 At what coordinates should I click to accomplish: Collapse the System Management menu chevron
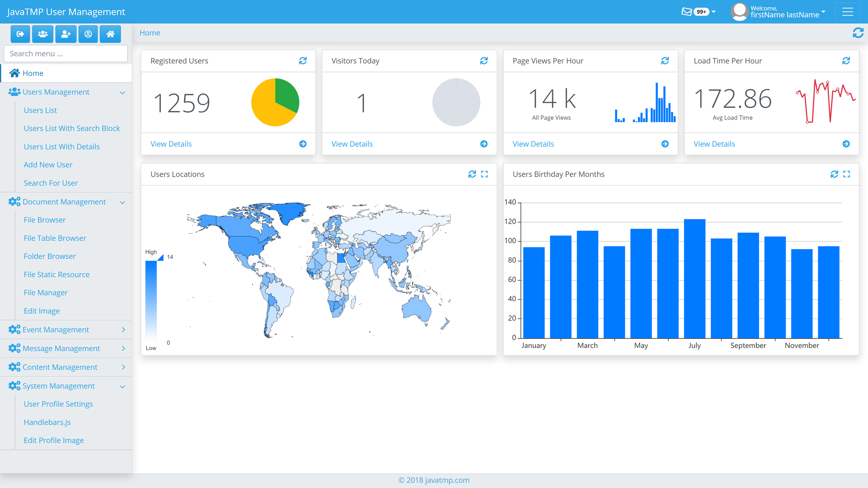click(x=122, y=386)
